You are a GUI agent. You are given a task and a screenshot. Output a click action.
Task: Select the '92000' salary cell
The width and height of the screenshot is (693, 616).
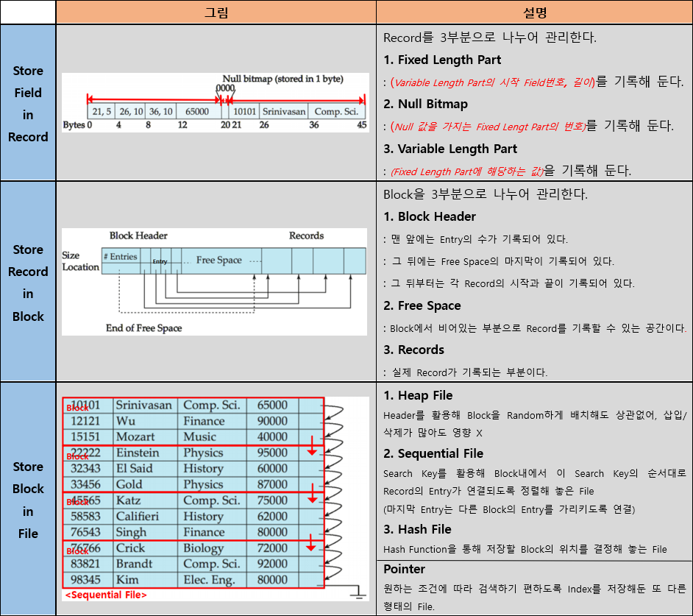tap(272, 564)
